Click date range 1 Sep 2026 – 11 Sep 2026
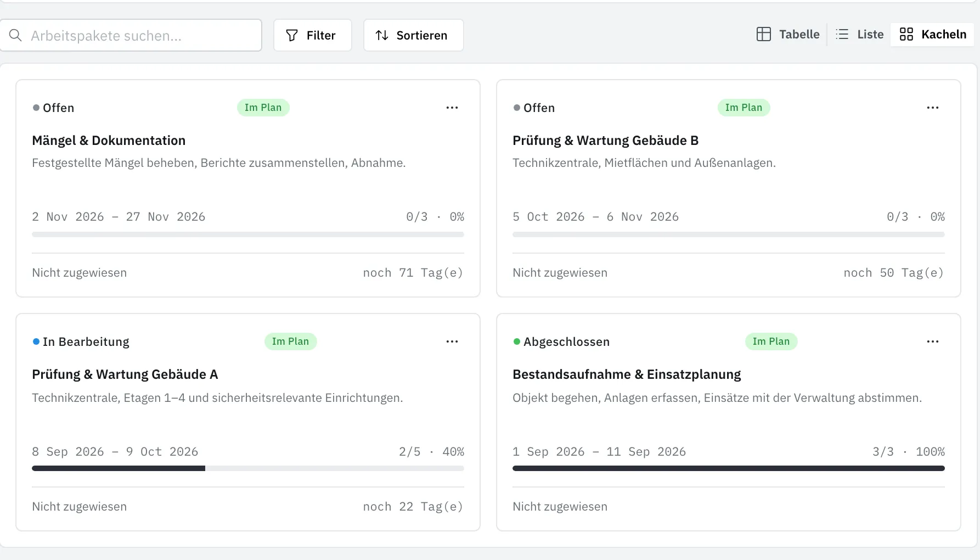The width and height of the screenshot is (980, 560). pyautogui.click(x=599, y=452)
